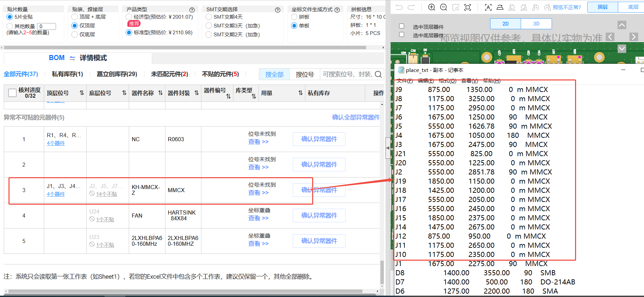This screenshot has height=297, width=644.
Task: Activate the zoom-to-region magnifier tool
Action: [455, 7]
